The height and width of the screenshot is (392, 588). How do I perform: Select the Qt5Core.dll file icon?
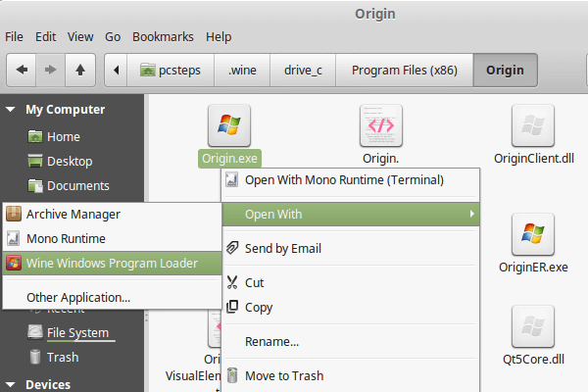(x=533, y=326)
